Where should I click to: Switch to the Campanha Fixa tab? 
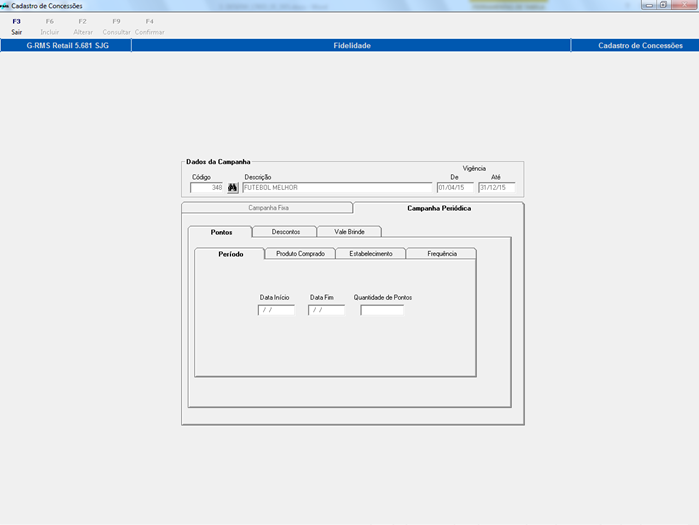coord(267,208)
